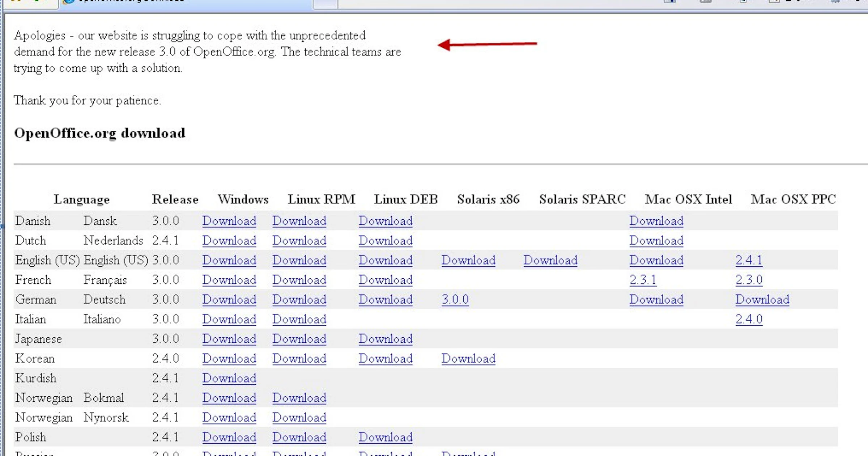Screen dimensions: 868x456
Task: Download Korean Linux RPM package
Action: coord(299,359)
